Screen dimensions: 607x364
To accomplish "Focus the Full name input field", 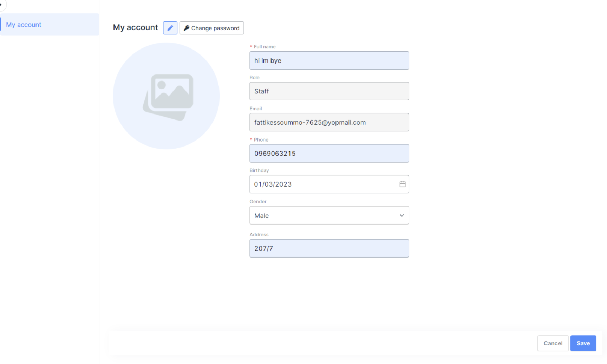I will point(329,60).
